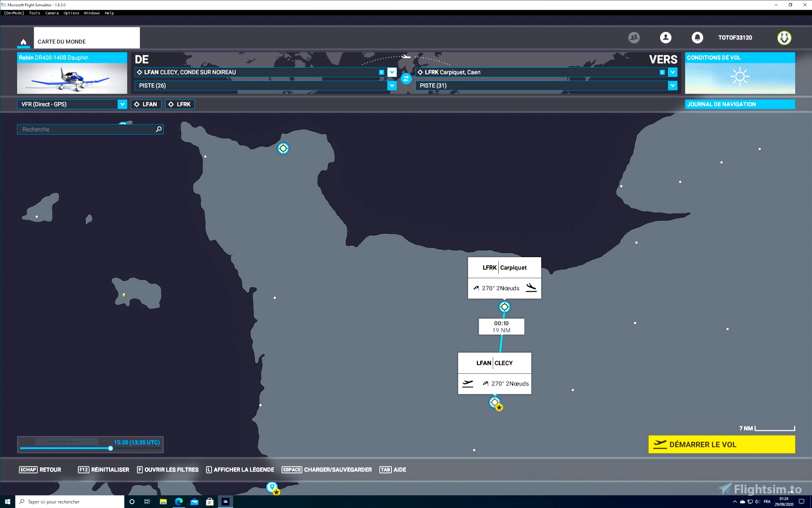Open Microsoft Edge from taskbar

(179, 502)
